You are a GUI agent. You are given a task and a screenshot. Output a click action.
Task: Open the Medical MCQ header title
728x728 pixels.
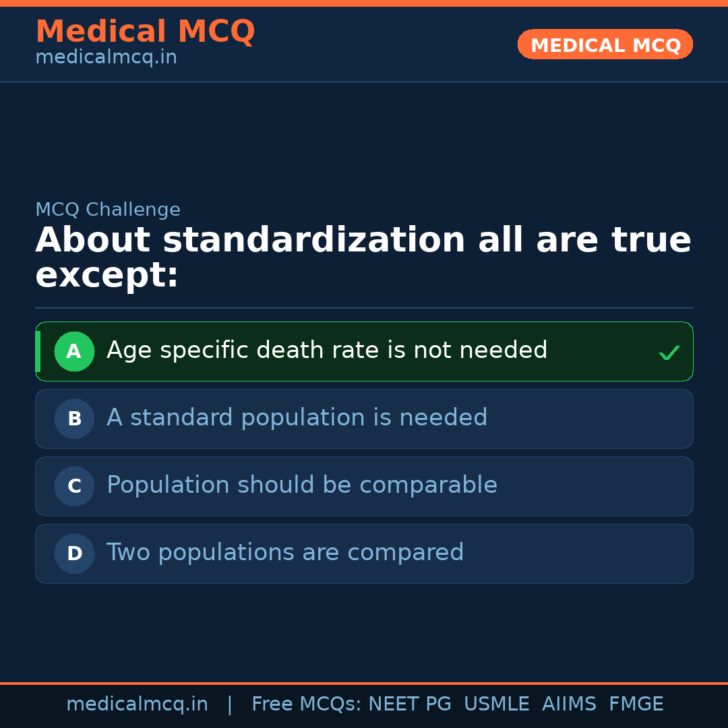tap(145, 32)
